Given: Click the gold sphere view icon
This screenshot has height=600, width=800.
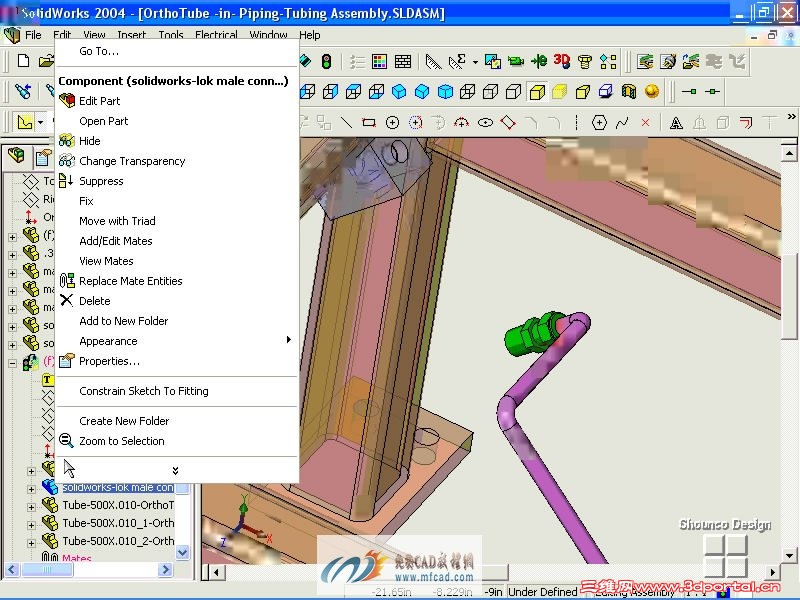Looking at the screenshot, I should click(652, 91).
